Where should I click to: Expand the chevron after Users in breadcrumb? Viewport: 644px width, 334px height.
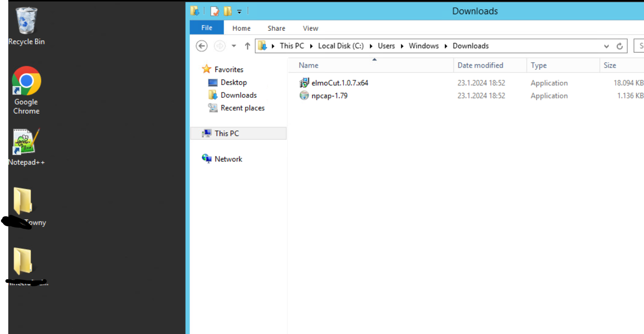pyautogui.click(x=402, y=46)
